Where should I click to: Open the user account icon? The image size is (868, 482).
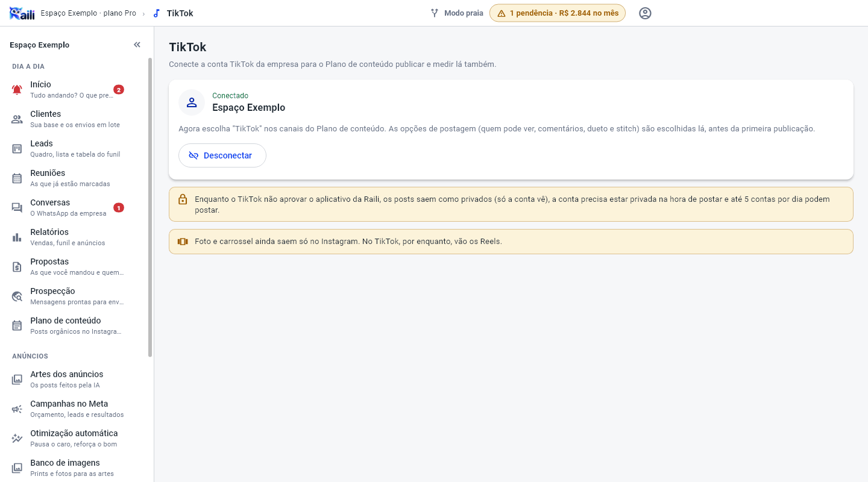click(x=645, y=13)
